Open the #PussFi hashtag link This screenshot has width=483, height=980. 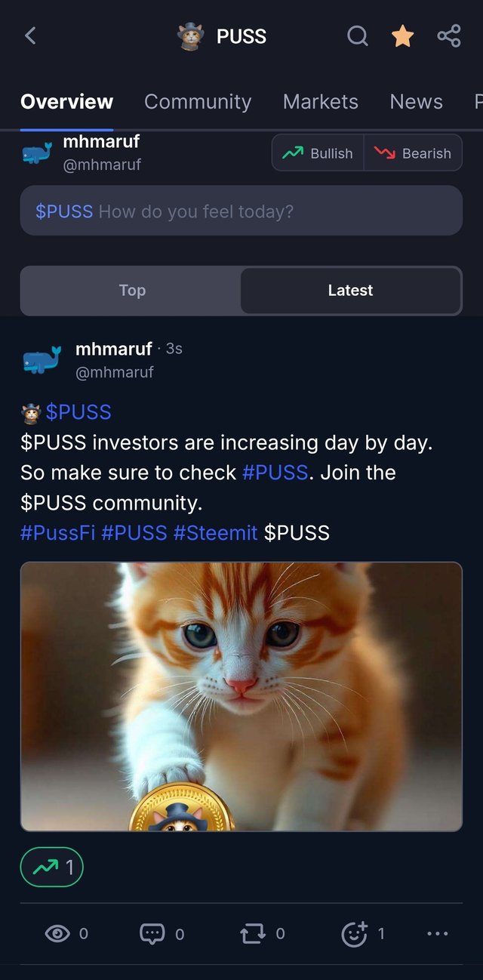pyautogui.click(x=57, y=533)
